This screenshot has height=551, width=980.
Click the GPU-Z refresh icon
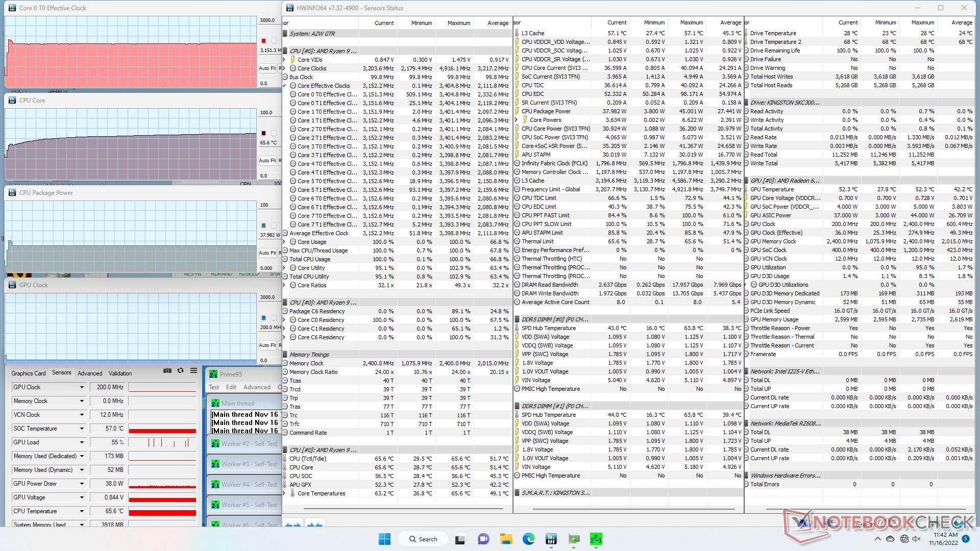coord(180,371)
